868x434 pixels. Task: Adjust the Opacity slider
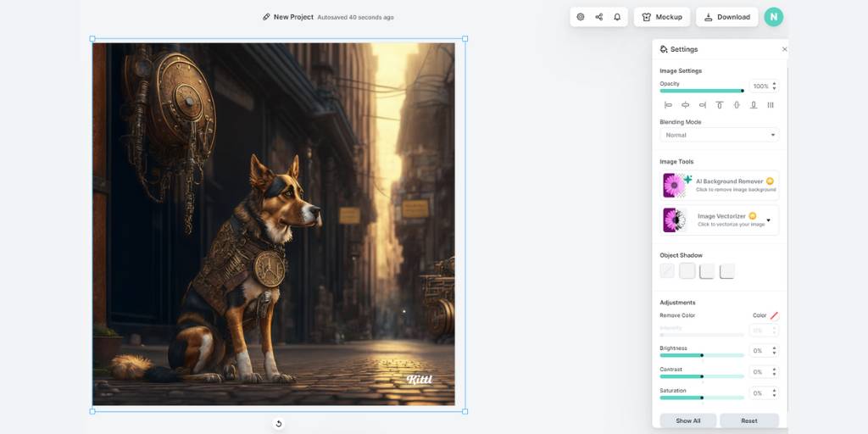[702, 91]
